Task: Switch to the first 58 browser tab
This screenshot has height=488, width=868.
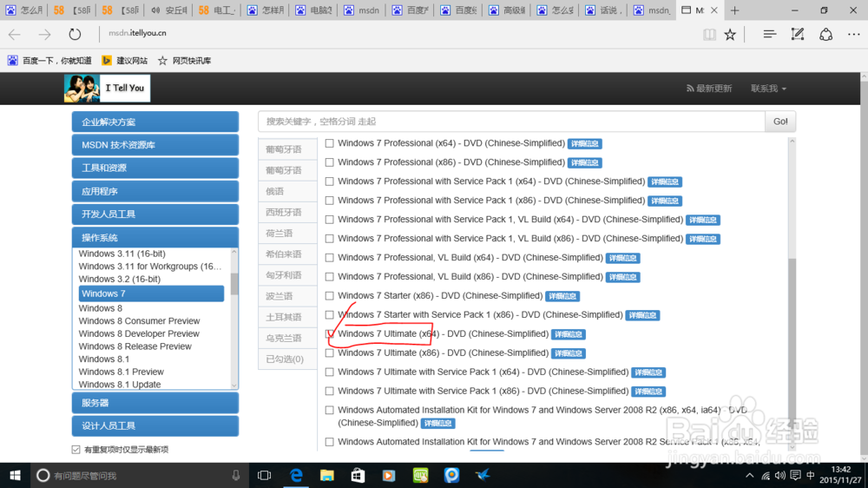Action: pyautogui.click(x=72, y=10)
